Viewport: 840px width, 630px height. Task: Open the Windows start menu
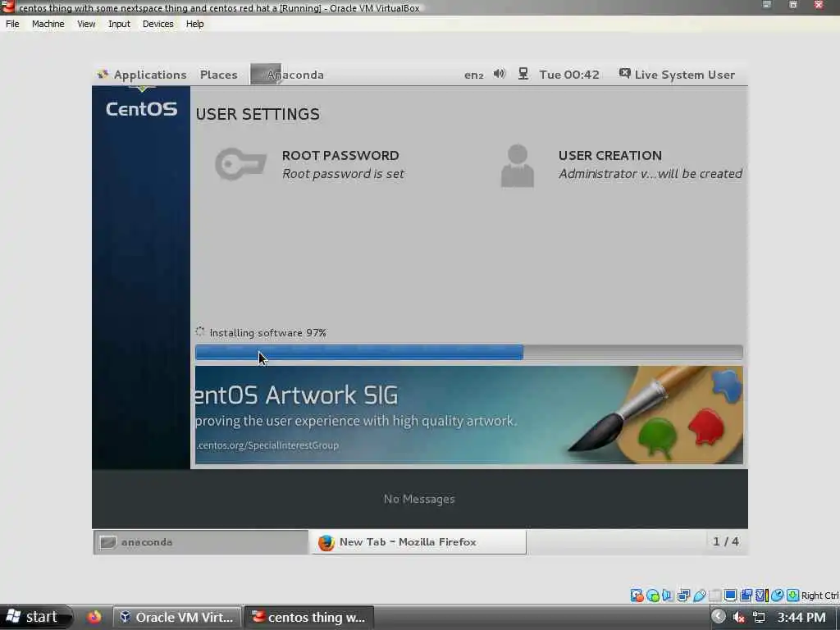35,617
